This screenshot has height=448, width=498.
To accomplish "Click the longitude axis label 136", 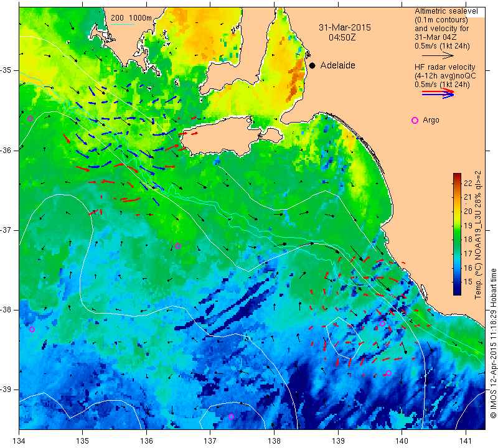I will (147, 441).
